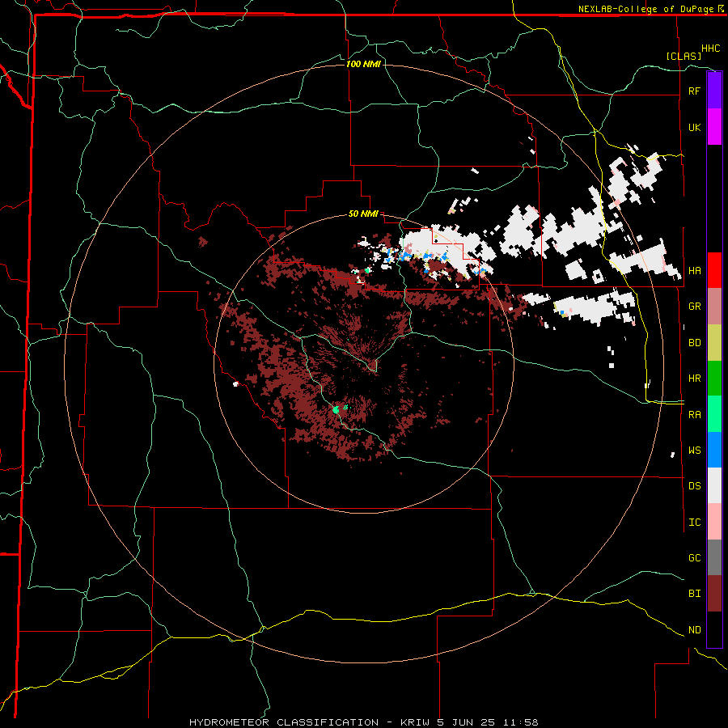The height and width of the screenshot is (728, 728).
Task: Click the UK magenta legend swatch
Action: tap(714, 127)
